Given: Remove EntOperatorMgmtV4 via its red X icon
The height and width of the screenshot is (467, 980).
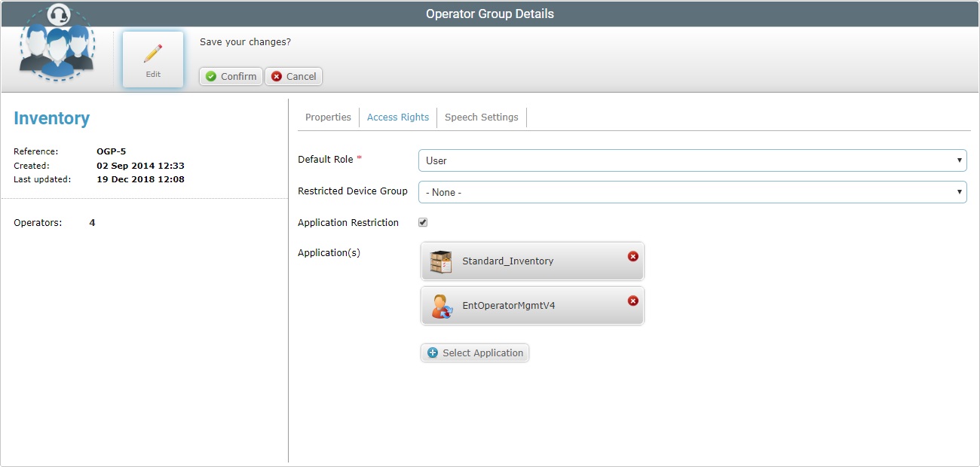Looking at the screenshot, I should (632, 301).
